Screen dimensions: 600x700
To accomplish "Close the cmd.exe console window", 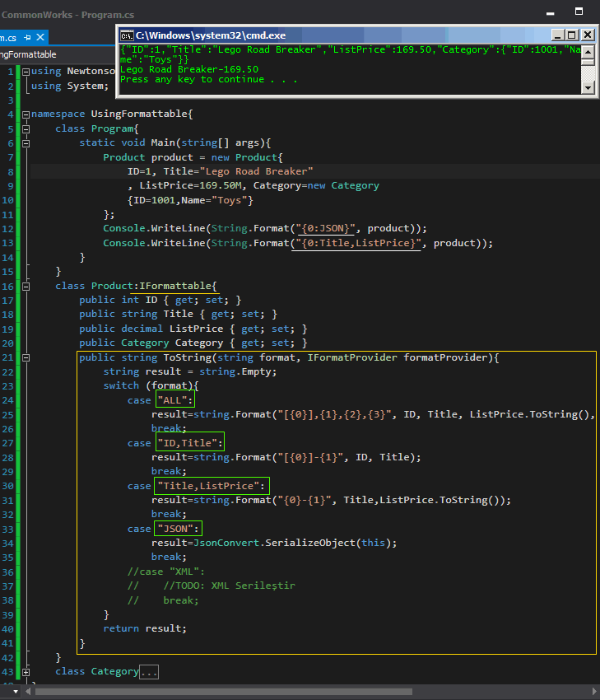I will click(x=587, y=35).
